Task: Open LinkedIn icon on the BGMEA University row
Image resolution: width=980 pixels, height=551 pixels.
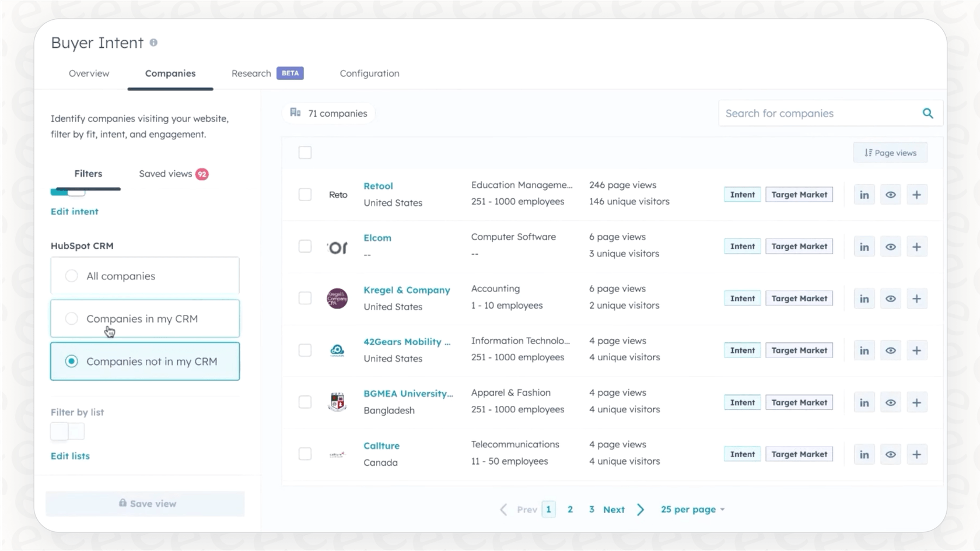Action: click(x=864, y=402)
